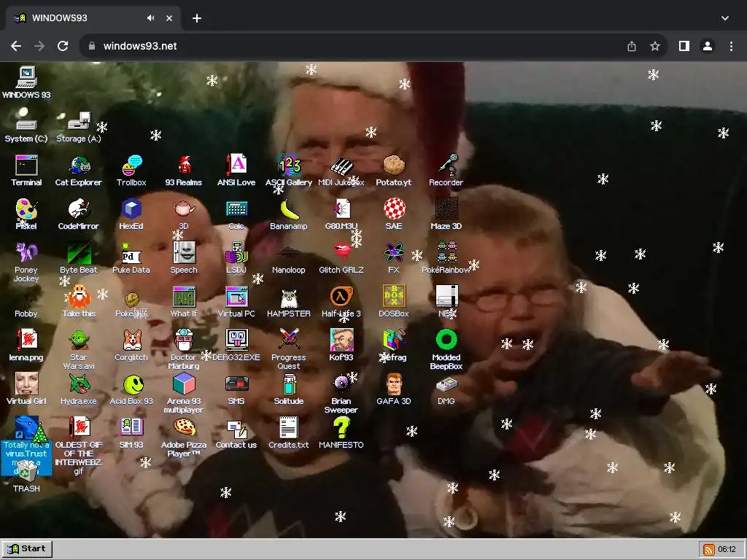Launch the DOSBox icon
This screenshot has width=747, height=560.
394,302
